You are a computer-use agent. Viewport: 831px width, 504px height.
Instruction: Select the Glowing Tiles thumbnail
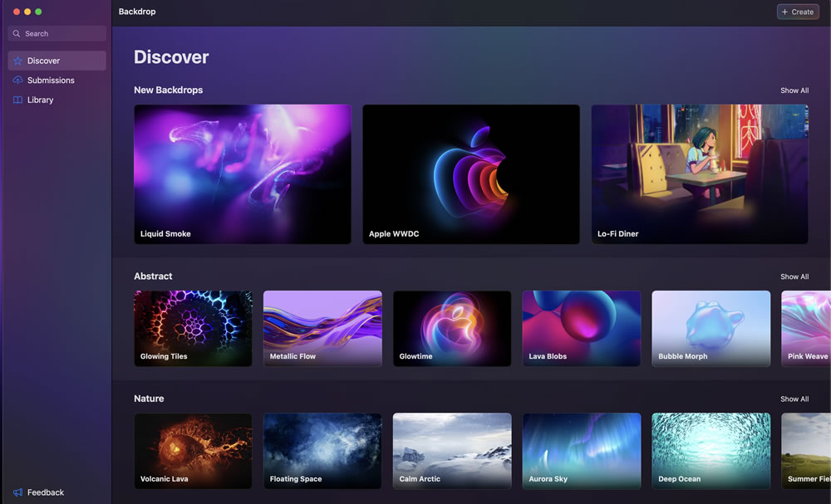point(193,328)
